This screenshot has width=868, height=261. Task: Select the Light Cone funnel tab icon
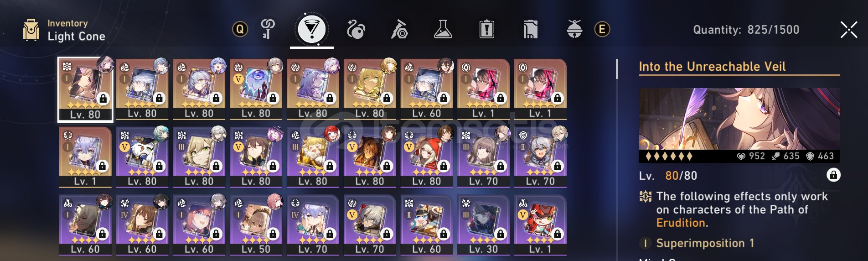312,30
